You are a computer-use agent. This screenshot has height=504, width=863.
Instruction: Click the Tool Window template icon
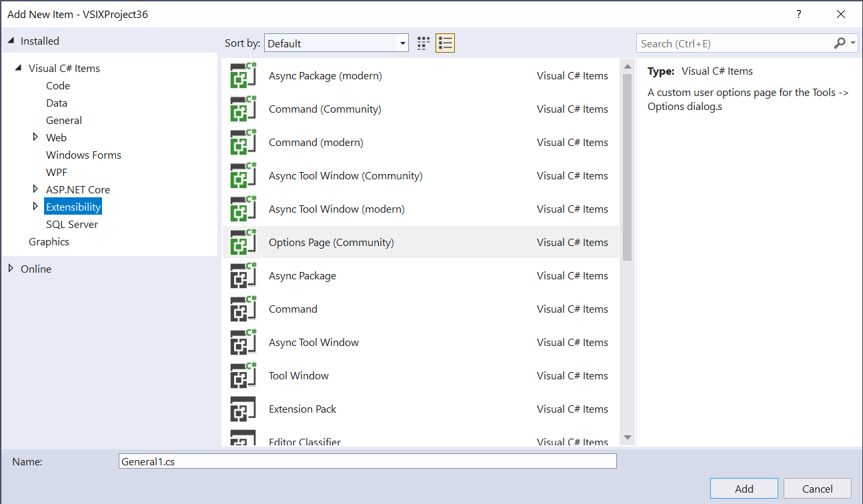(x=243, y=375)
